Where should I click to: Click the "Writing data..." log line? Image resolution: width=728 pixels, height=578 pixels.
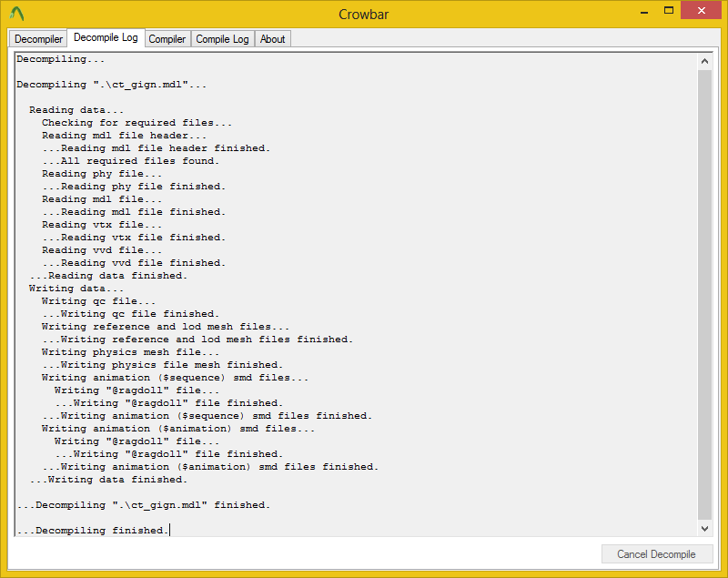point(76,289)
